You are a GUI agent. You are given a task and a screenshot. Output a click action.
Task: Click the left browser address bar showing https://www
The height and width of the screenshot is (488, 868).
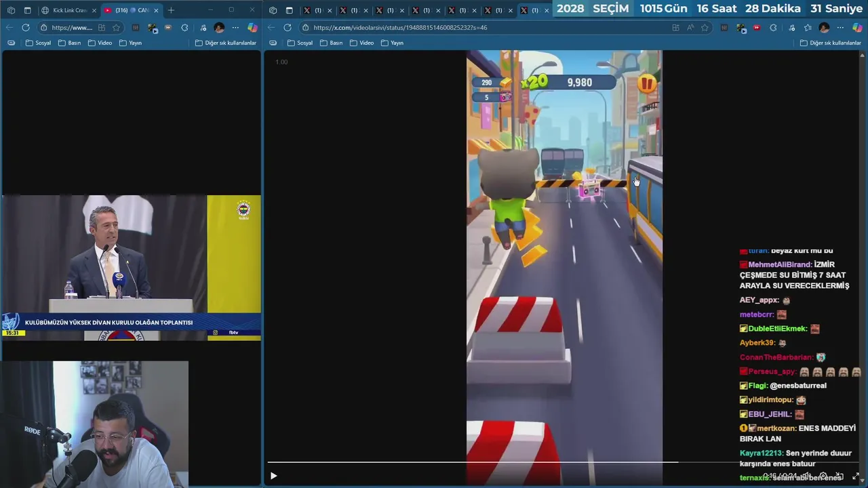(72, 28)
